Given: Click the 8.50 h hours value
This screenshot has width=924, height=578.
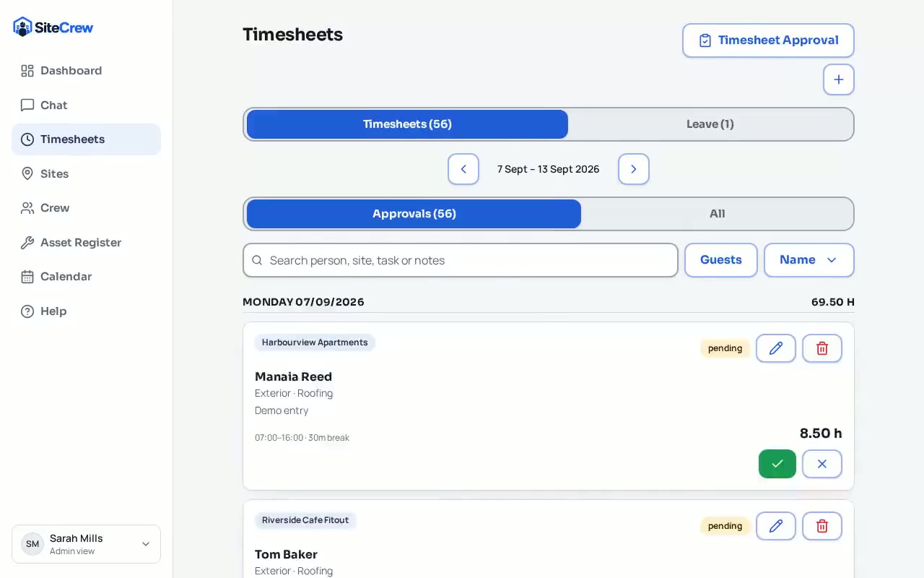Looking at the screenshot, I should (821, 433).
